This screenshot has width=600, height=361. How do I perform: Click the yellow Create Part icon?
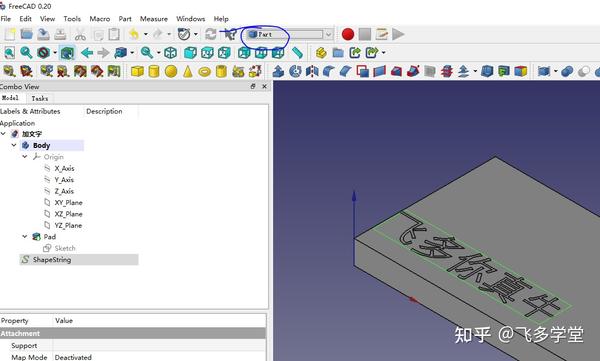coord(321,52)
